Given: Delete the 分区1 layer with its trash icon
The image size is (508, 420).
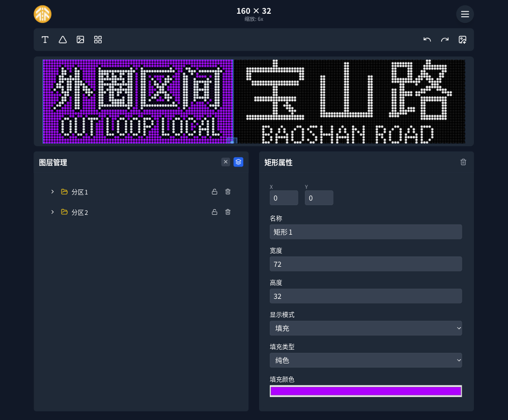Looking at the screenshot, I should pos(228,192).
